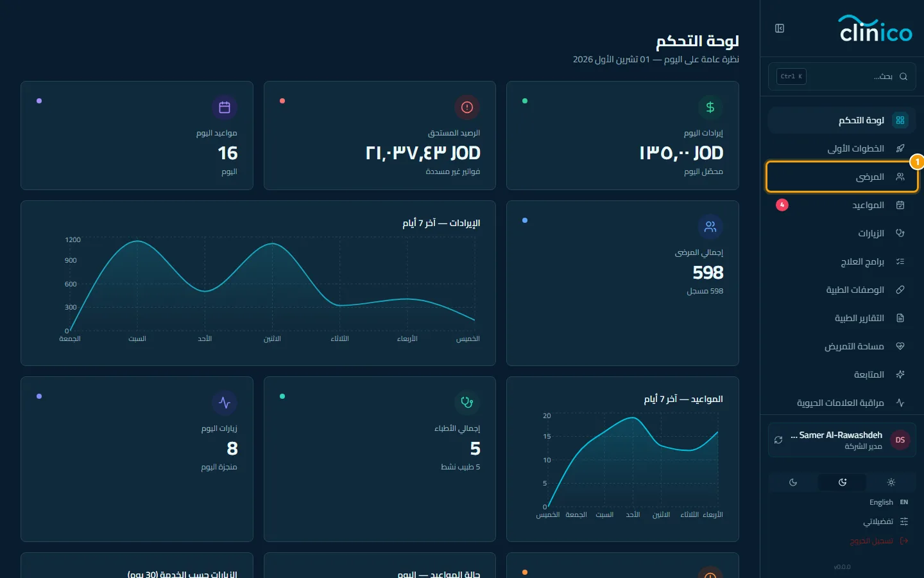Select the plain moon dark theme
Screen dimensions: 924x578
coord(793,482)
